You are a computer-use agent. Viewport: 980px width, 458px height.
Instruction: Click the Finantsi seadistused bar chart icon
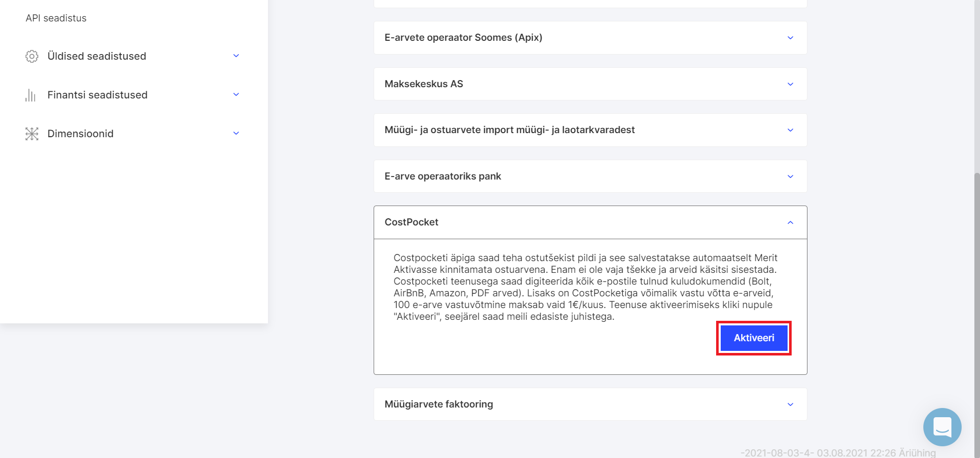click(x=31, y=95)
